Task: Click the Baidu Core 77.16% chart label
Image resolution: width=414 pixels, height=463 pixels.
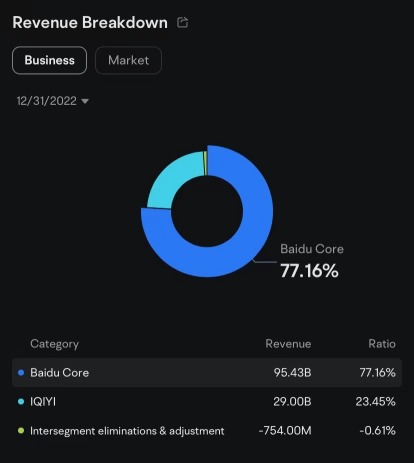Action: pos(312,261)
